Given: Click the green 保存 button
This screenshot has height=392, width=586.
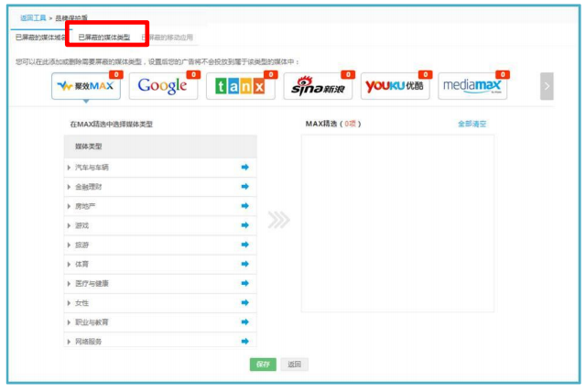Looking at the screenshot, I should (263, 365).
